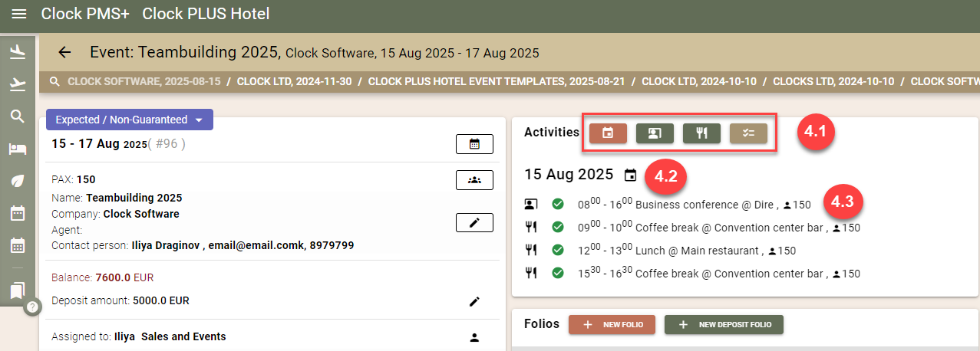The image size is (980, 351).
Task: Click the calendar button beside event dates
Action: coord(474,143)
